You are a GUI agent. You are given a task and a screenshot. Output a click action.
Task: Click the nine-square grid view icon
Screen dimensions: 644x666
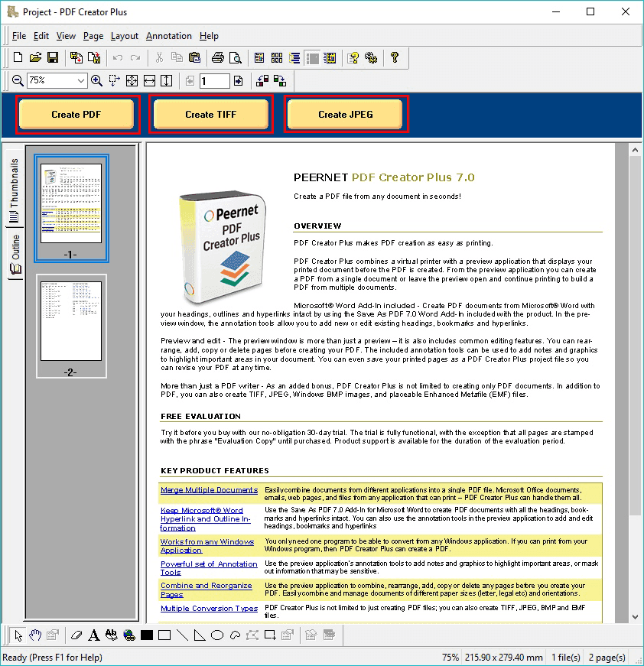pyautogui.click(x=277, y=57)
